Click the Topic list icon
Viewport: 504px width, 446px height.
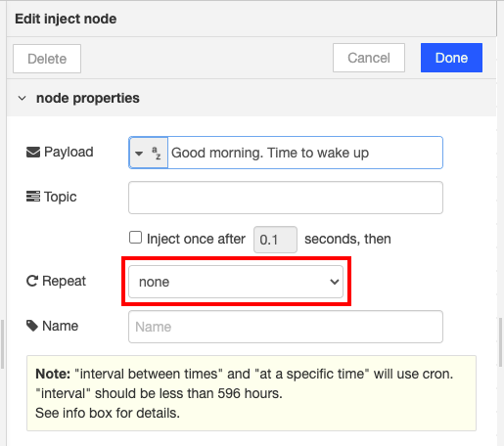[x=33, y=197]
